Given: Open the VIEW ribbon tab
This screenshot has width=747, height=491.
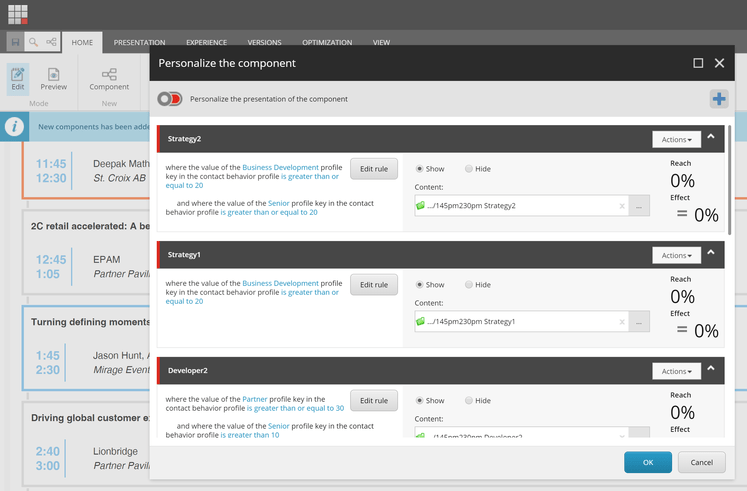Looking at the screenshot, I should click(381, 42).
